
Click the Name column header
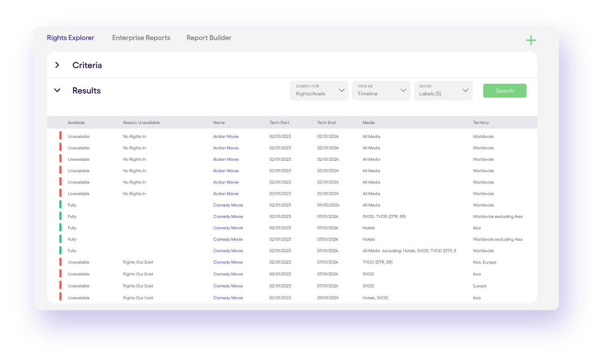[x=219, y=123]
